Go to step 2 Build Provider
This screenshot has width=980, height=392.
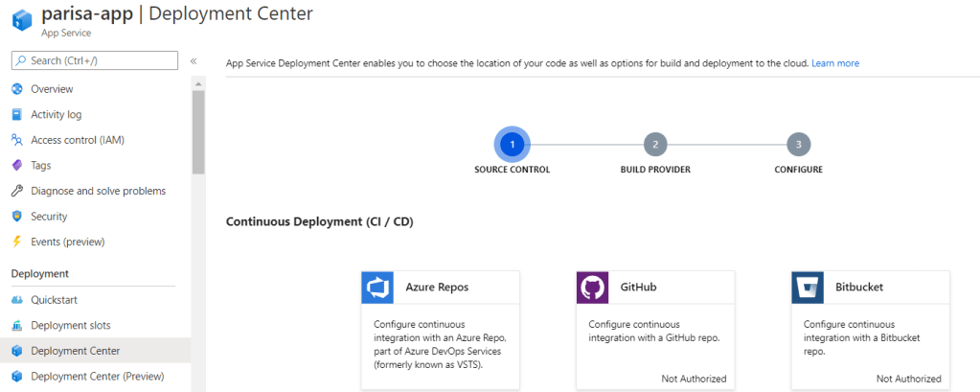tap(655, 144)
